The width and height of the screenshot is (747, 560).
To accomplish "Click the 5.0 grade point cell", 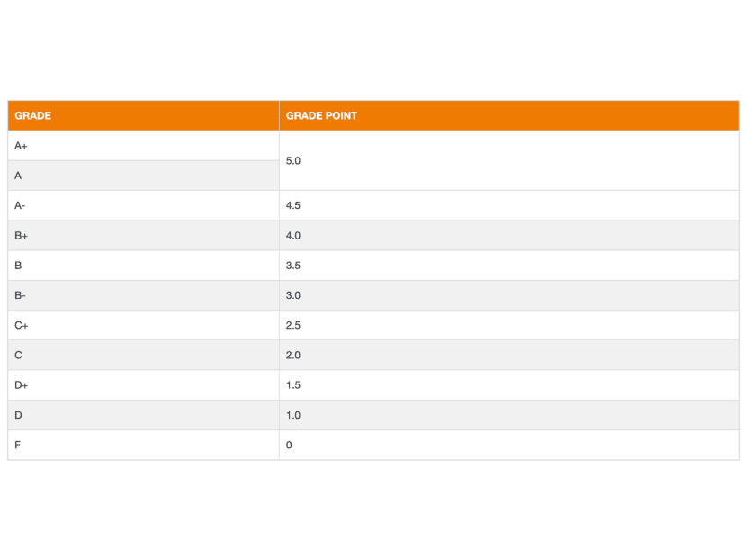I will click(293, 160).
